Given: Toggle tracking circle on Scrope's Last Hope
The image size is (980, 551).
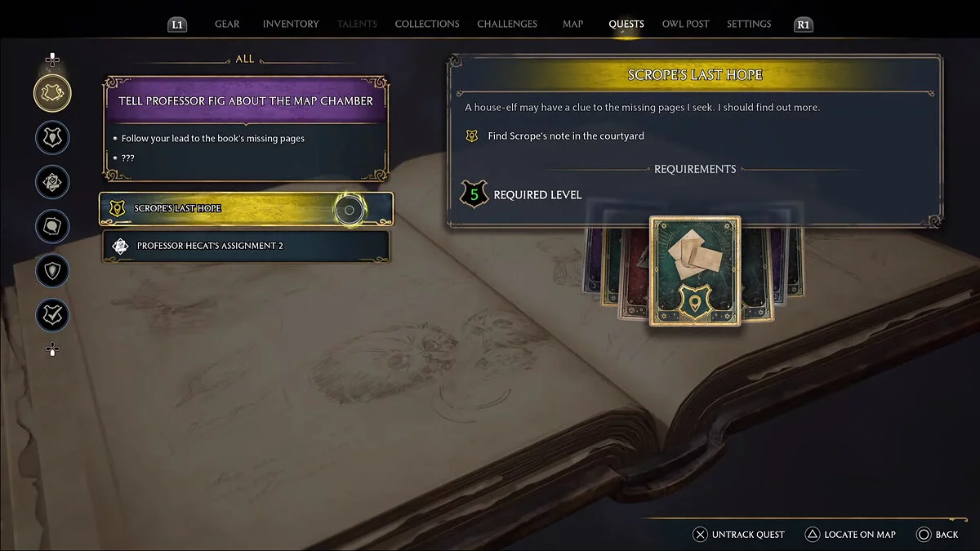Looking at the screenshot, I should (350, 210).
